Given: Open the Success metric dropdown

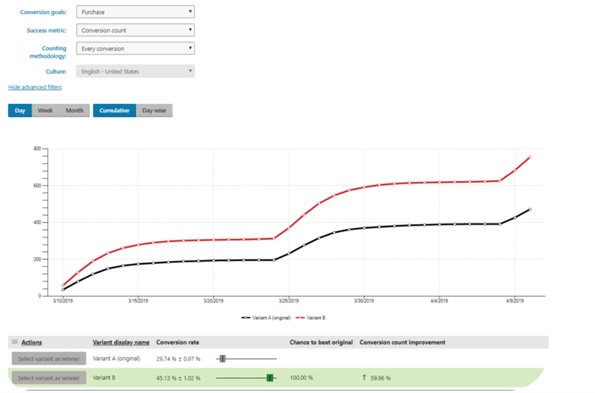Looking at the screenshot, I should 135,30.
